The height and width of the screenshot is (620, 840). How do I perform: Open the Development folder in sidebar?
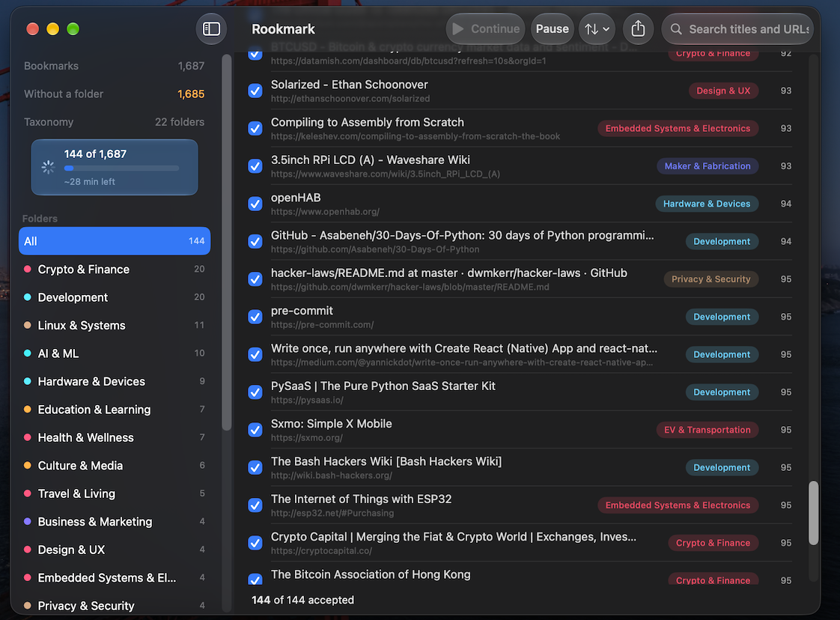click(115, 297)
